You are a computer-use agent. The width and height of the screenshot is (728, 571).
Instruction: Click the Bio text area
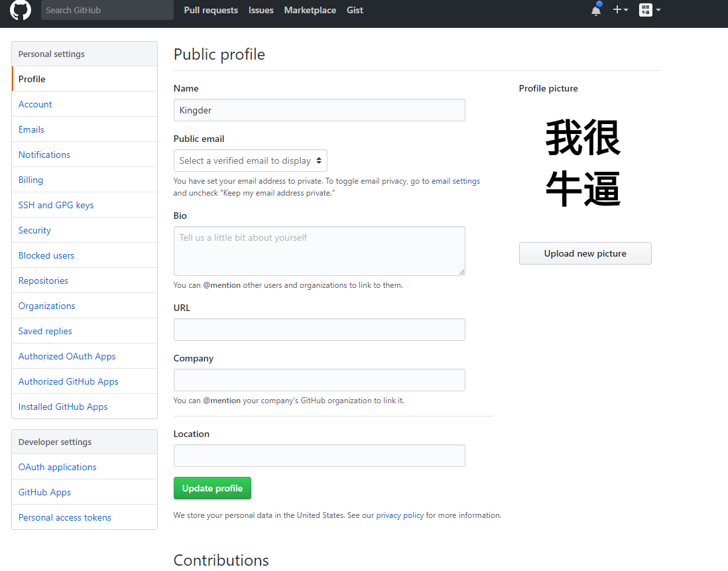pos(320,251)
